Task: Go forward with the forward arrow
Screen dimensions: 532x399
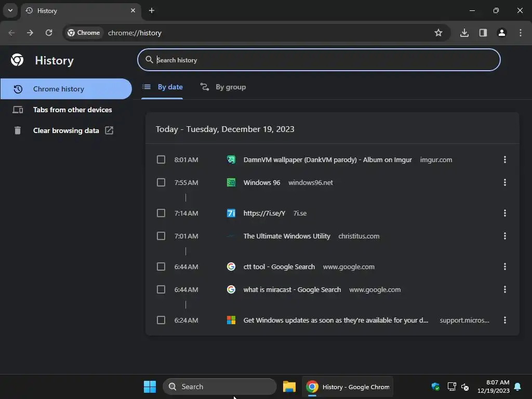Action: [x=30, y=33]
